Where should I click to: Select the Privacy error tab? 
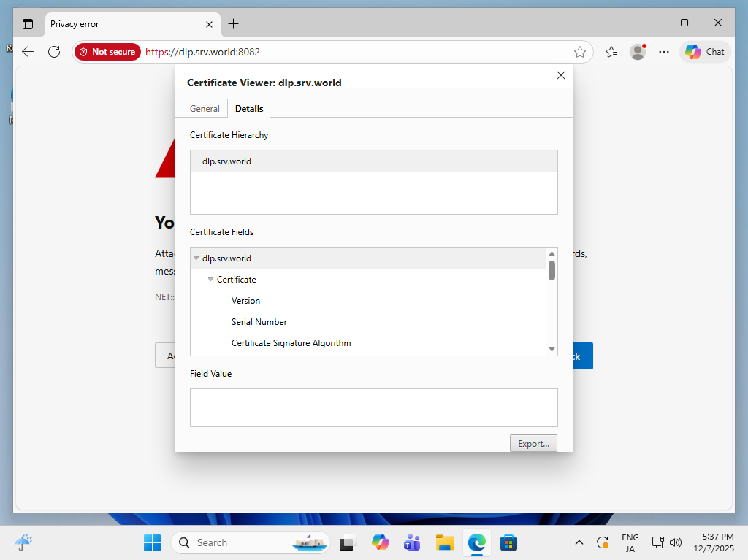tap(133, 24)
